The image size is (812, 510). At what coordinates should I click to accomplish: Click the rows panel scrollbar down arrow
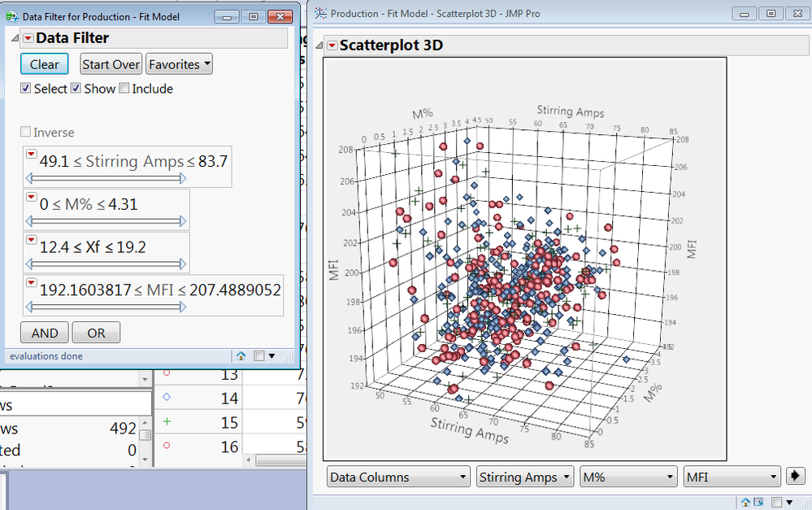145,460
